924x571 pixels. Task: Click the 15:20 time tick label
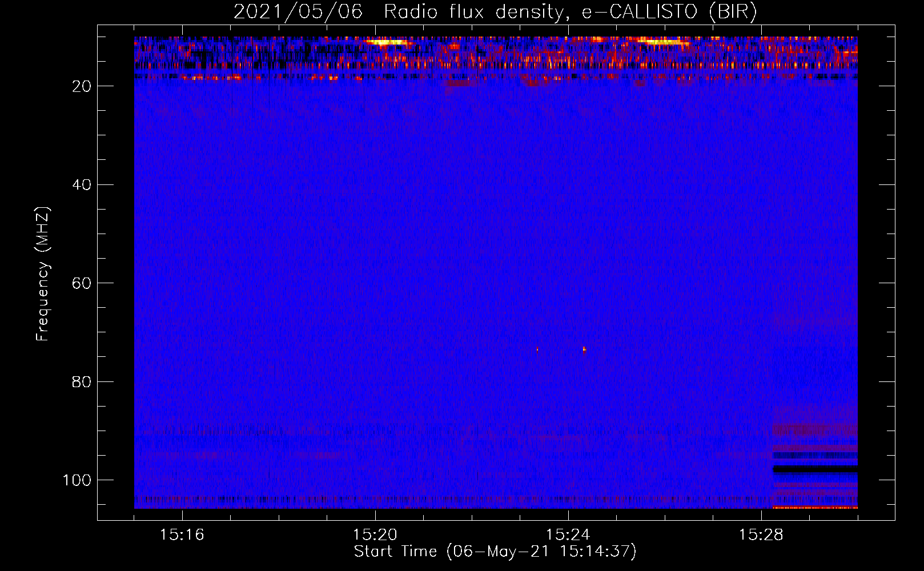375,535
